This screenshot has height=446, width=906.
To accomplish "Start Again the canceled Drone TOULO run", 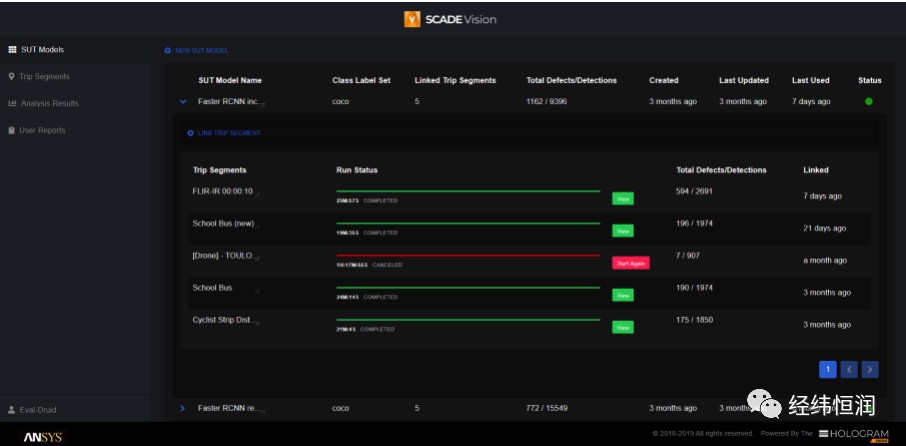I will click(631, 263).
